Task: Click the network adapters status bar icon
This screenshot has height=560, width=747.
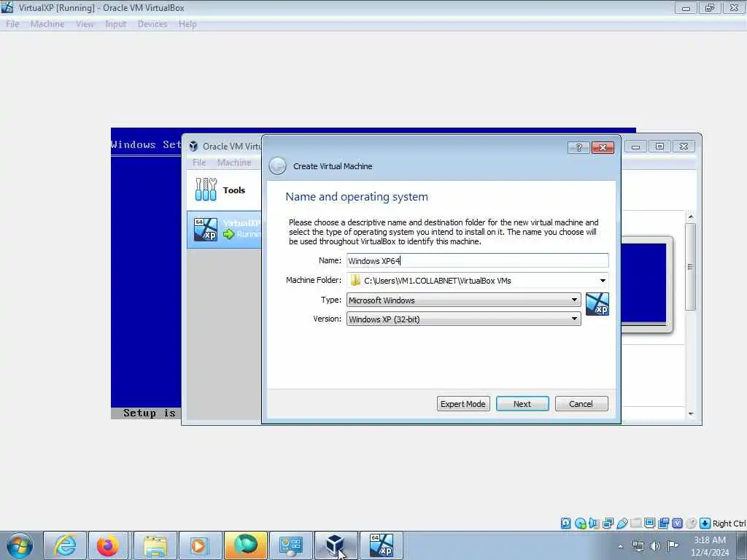Action: (x=608, y=524)
